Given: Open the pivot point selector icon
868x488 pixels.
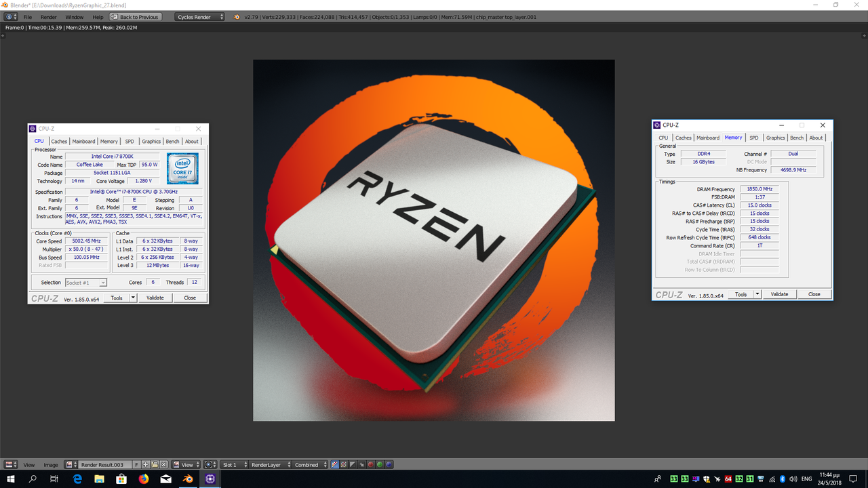Looking at the screenshot, I should tap(210, 465).
